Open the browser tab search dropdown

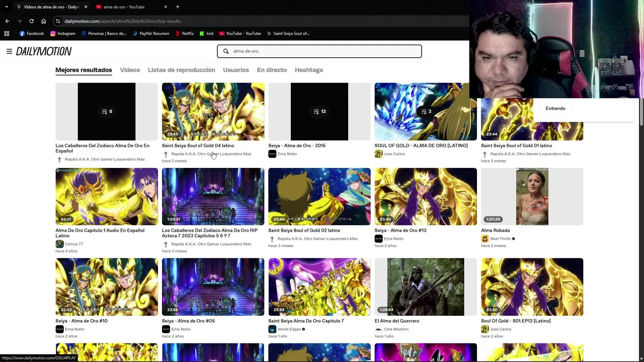[7, 7]
